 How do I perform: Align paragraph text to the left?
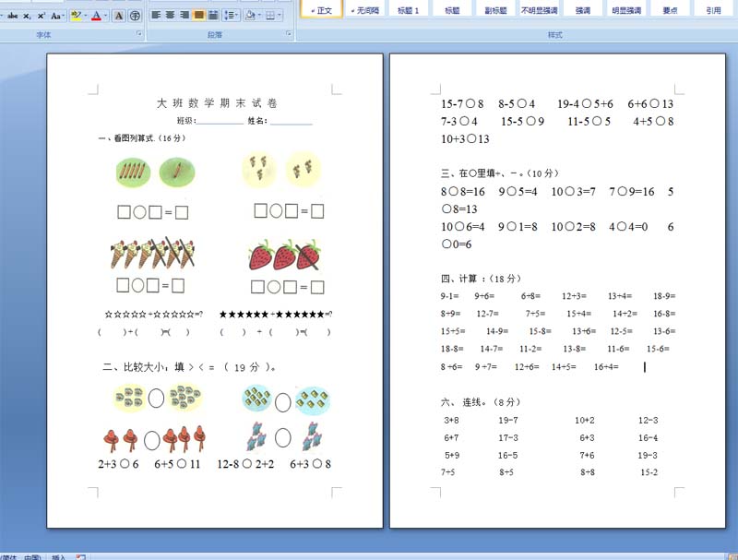point(156,16)
